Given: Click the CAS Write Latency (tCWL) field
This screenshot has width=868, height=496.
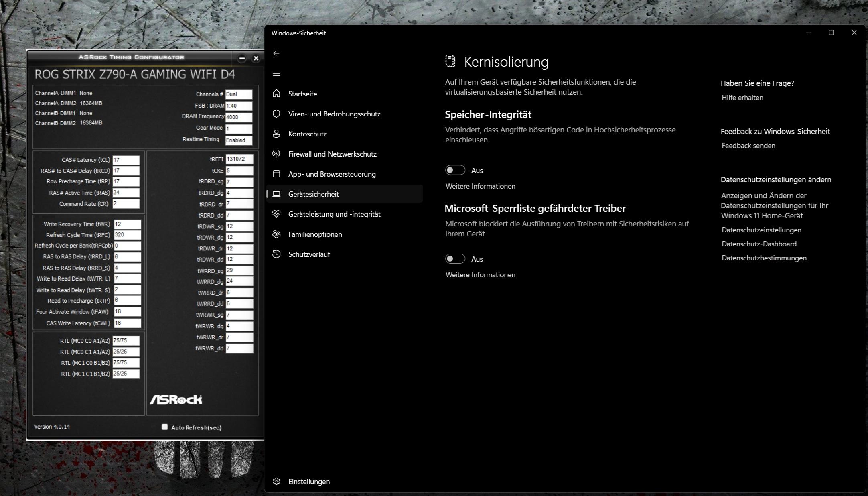Looking at the screenshot, I should [x=127, y=323].
